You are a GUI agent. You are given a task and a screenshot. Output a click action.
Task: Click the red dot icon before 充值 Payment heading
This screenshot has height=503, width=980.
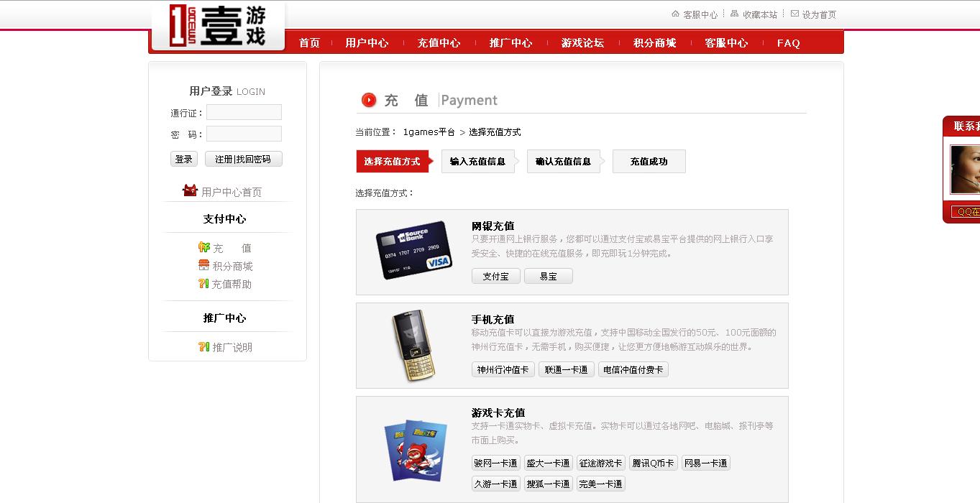[x=367, y=100]
